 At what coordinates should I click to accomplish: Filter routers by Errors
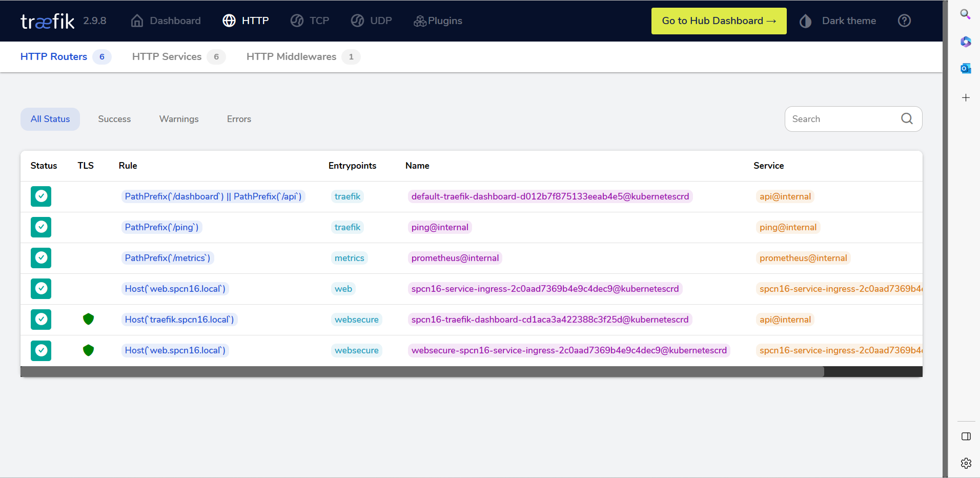[x=239, y=119]
